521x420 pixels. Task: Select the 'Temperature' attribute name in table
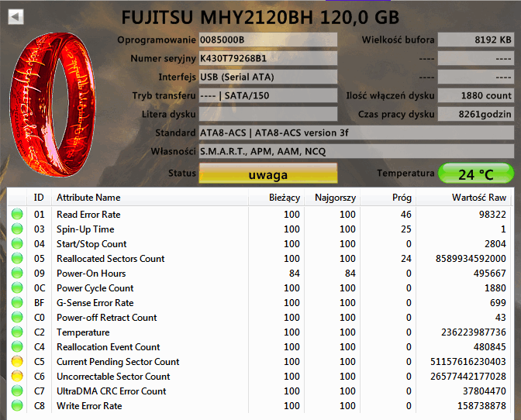click(x=83, y=332)
